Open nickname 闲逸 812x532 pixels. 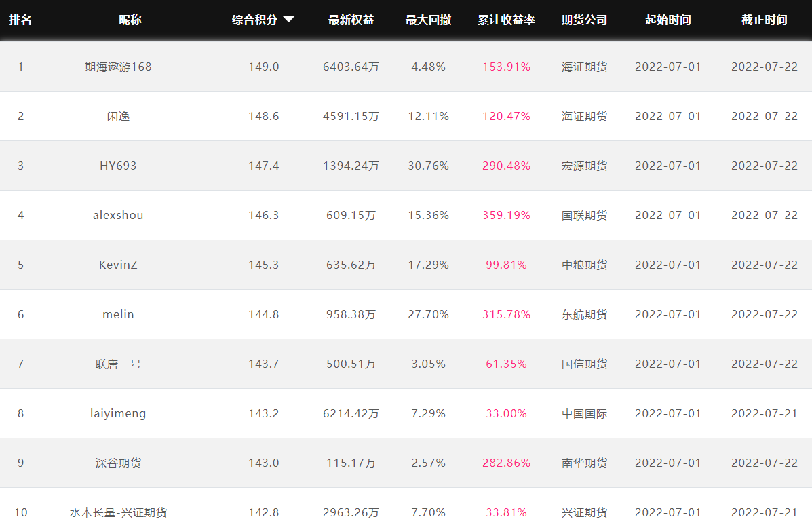click(x=118, y=116)
